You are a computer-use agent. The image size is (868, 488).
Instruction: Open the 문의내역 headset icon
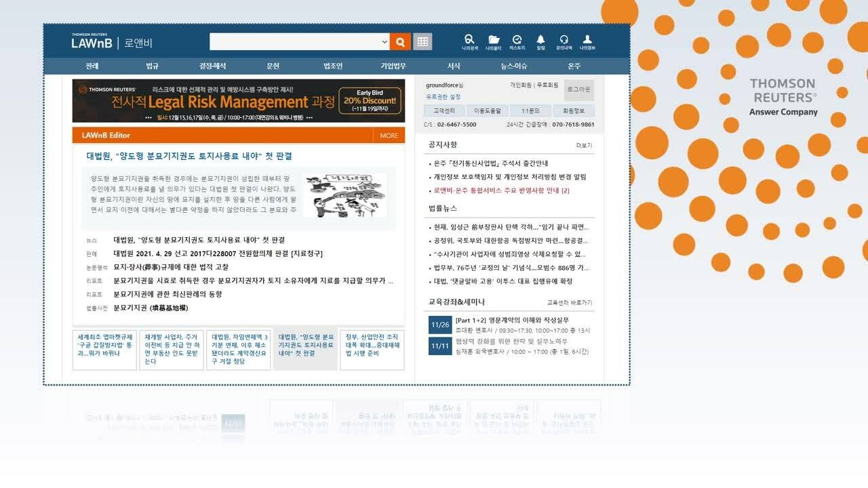point(564,43)
